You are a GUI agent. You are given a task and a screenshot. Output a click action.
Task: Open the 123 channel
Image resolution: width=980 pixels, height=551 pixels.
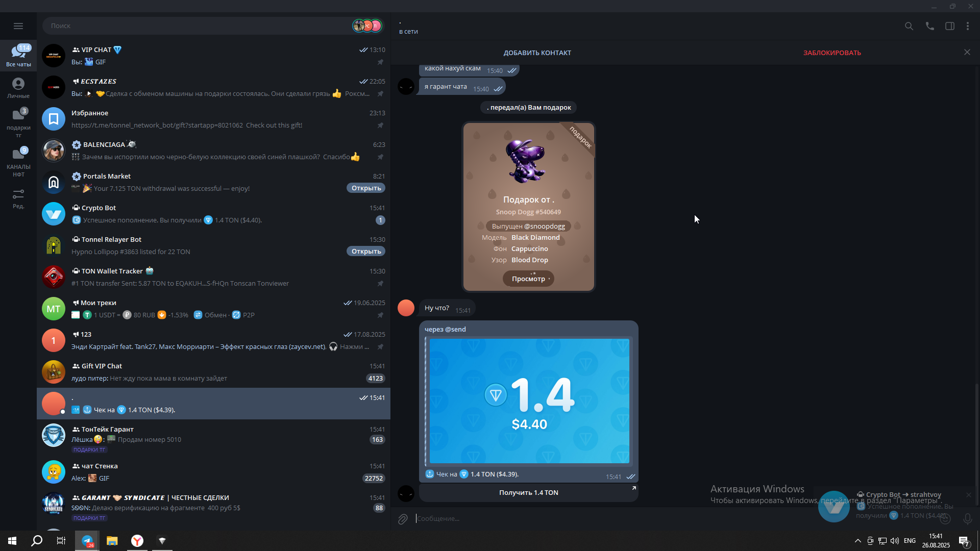coord(213,340)
